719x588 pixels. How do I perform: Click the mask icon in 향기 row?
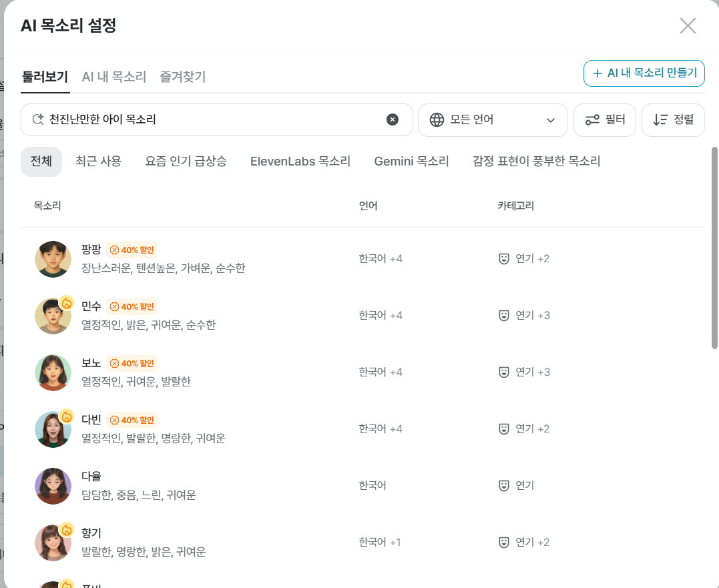point(503,543)
